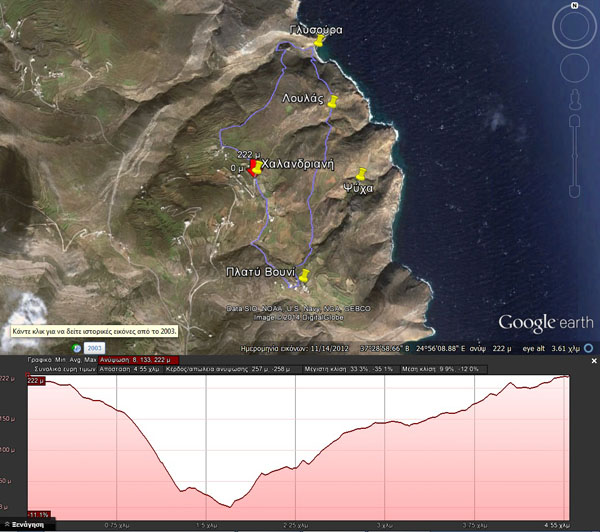Click the Look joystick ring control
Image resolution: width=600 pixels, height=532 pixels.
coord(574,26)
